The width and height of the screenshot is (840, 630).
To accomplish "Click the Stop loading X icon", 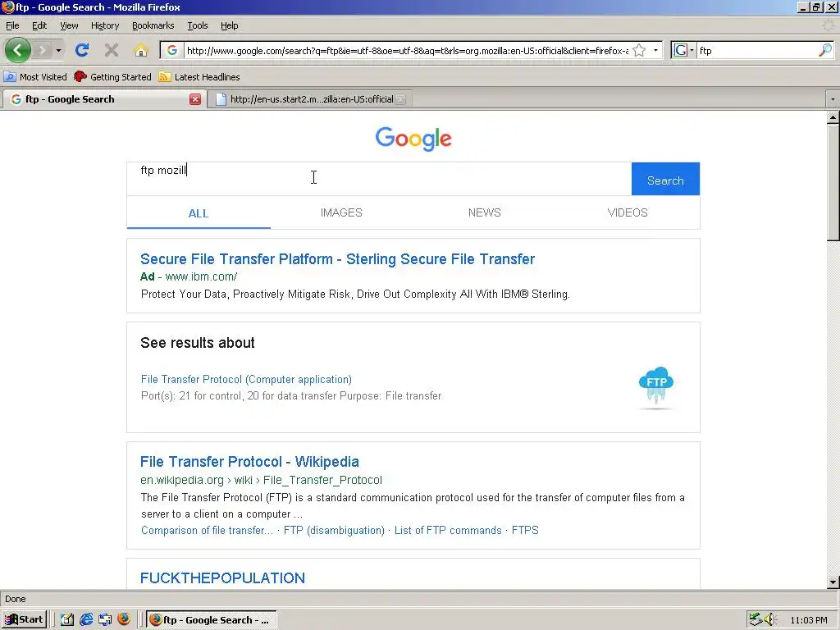I will pos(112,50).
